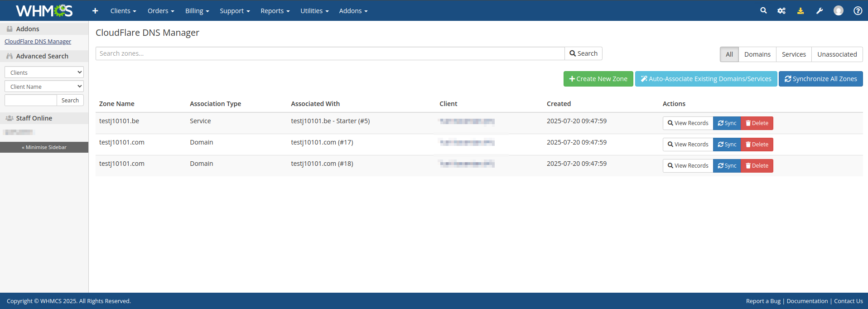
Task: Focus the sidebar advanced search text box
Action: 30,100
